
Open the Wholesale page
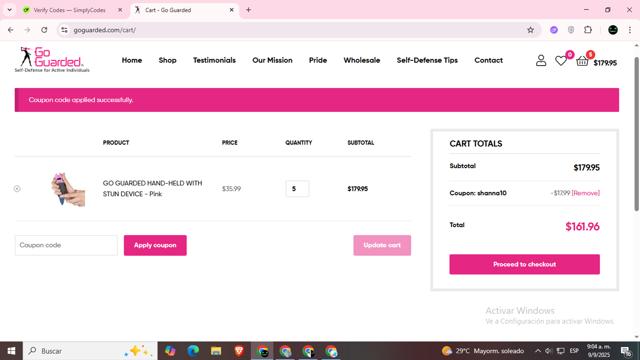point(362,60)
